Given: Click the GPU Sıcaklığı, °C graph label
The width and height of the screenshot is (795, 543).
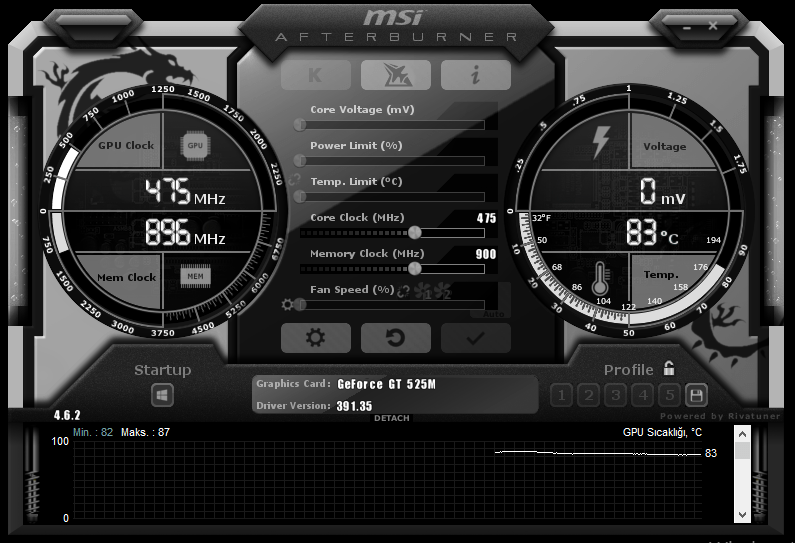Looking at the screenshot, I should tap(662, 432).
